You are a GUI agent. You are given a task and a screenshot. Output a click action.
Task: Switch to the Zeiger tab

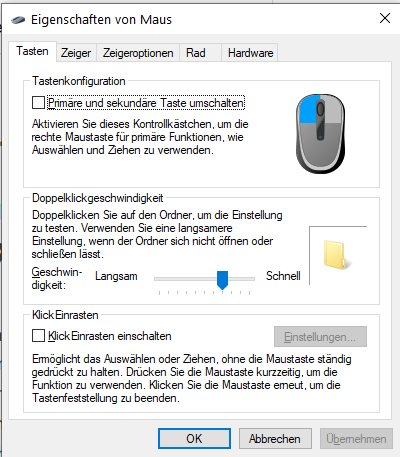(76, 53)
